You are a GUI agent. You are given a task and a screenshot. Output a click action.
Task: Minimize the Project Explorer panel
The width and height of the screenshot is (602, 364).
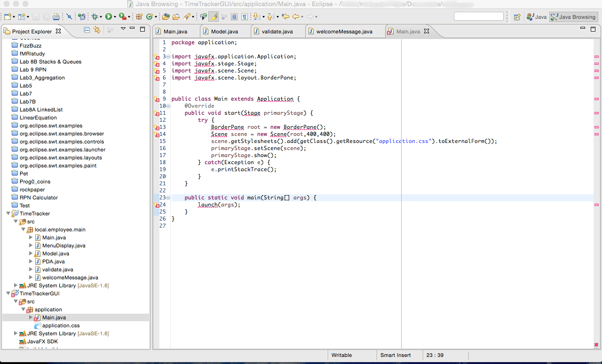pos(132,29)
